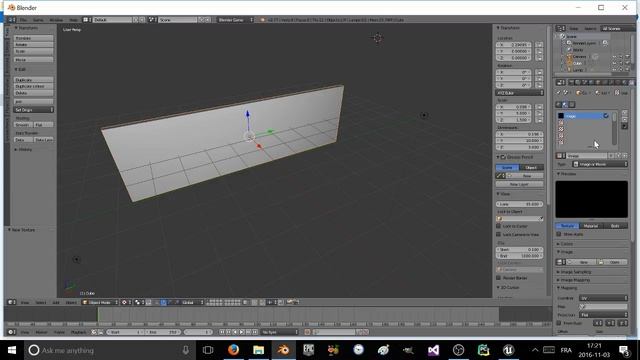Viewport: 640px width, 360px height.
Task: Open the Game menu
Action: click(38, 20)
